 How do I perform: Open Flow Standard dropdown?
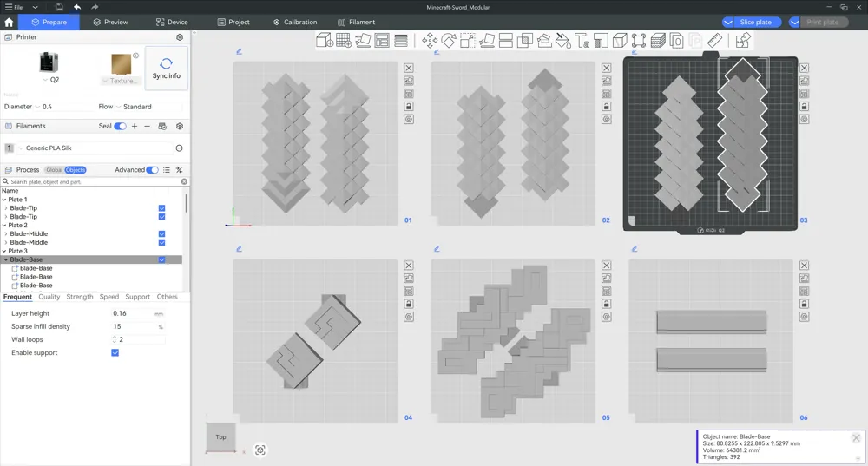click(148, 107)
